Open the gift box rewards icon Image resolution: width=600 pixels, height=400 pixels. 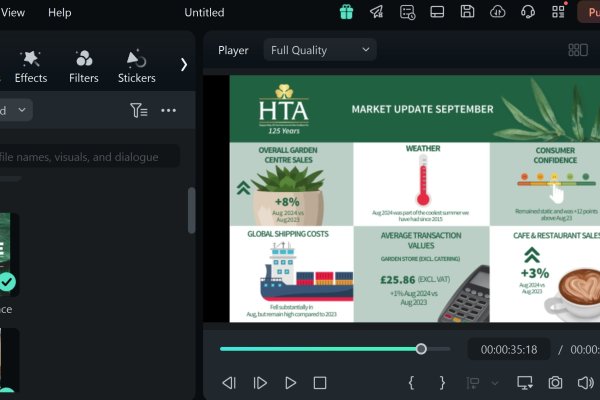coord(346,12)
